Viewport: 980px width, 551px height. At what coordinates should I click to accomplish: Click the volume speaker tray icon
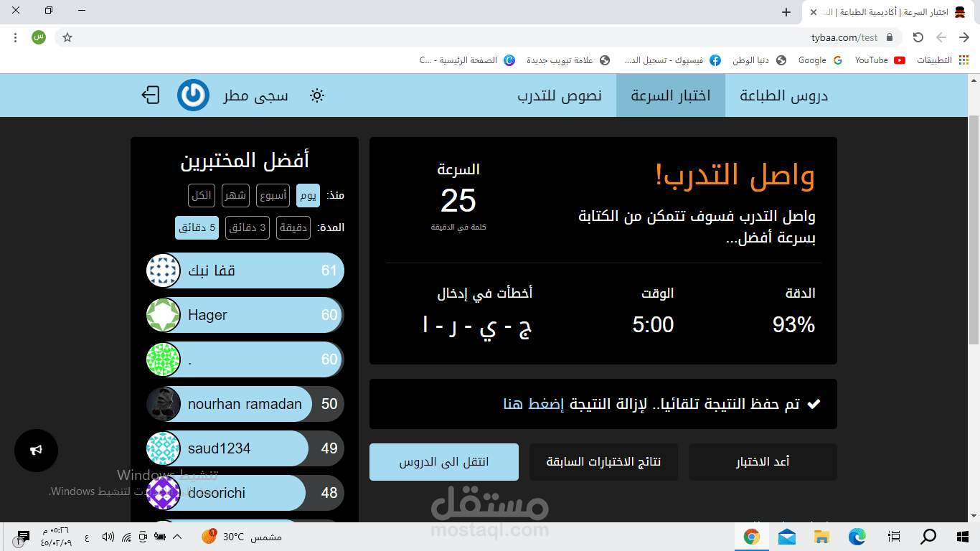108,537
